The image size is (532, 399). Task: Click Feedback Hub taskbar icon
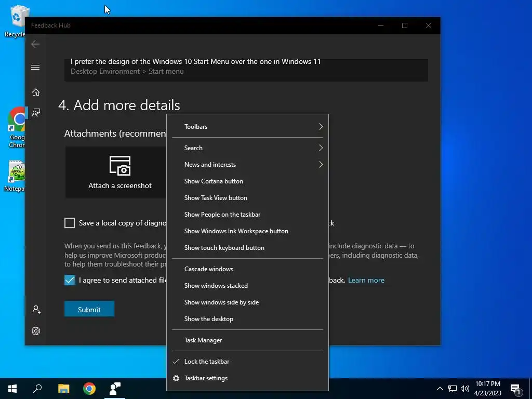tap(115, 389)
